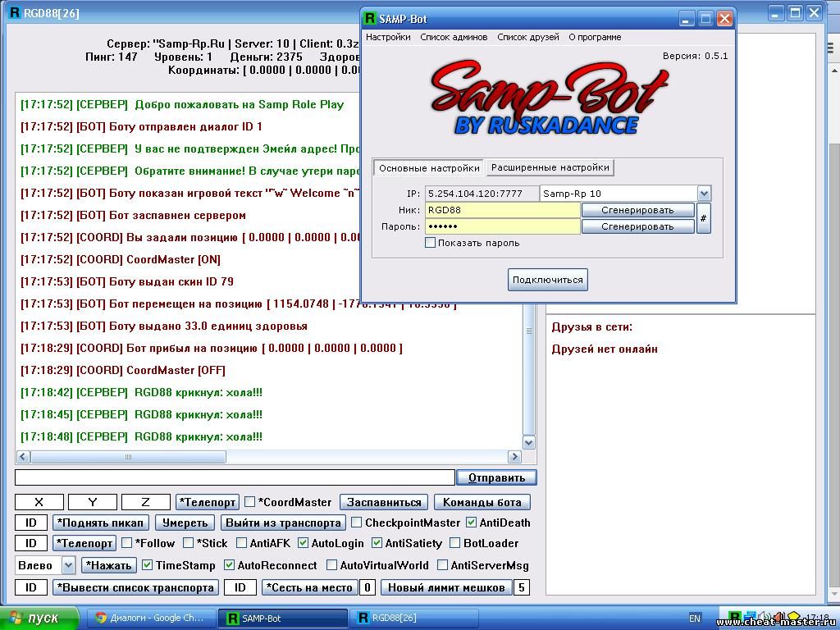Screen dimensions: 840x630
Task: Select log line 'RGD88 крикнул: хола!!!' at 17:18:48
Action: pos(141,436)
